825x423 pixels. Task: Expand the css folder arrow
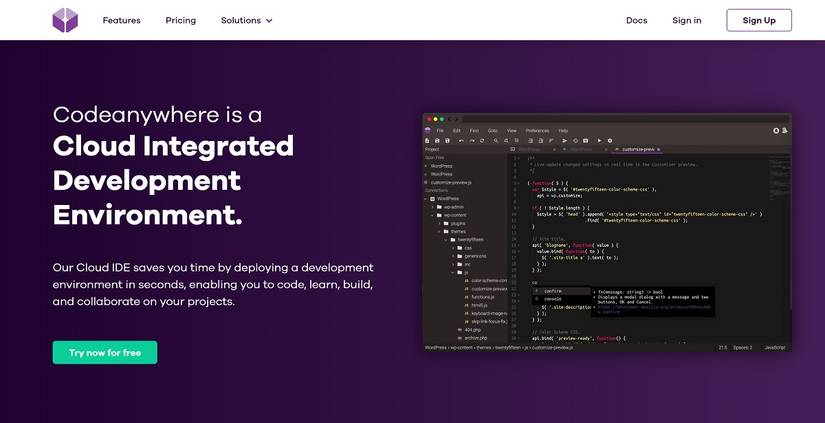coord(453,248)
